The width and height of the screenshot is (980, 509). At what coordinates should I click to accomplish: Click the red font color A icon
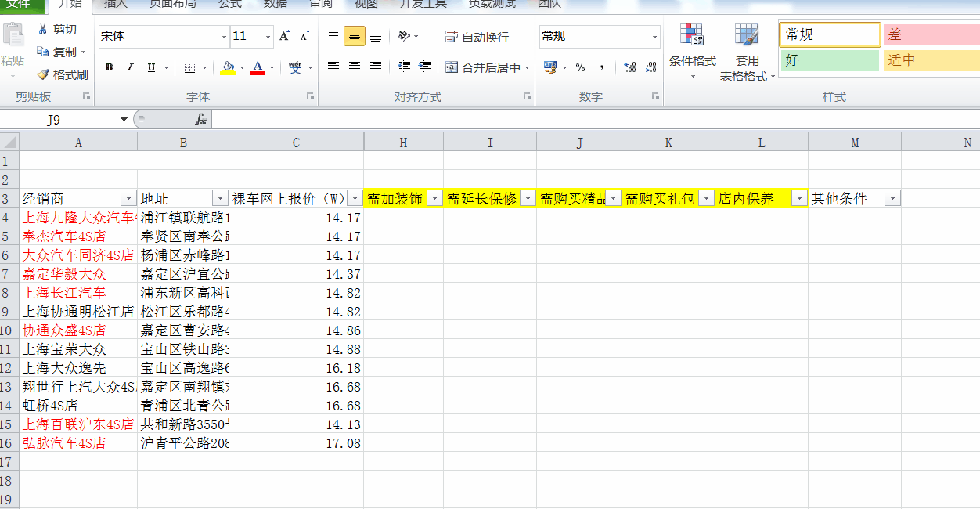coord(258,68)
